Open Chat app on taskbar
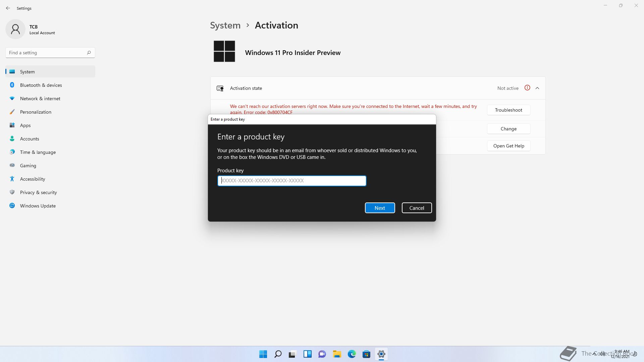Viewport: 644px width, 362px height. [x=322, y=354]
